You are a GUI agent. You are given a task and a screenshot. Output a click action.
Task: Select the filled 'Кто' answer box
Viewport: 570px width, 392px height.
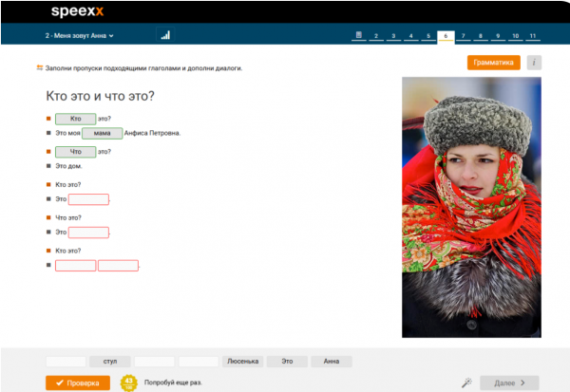[76, 119]
